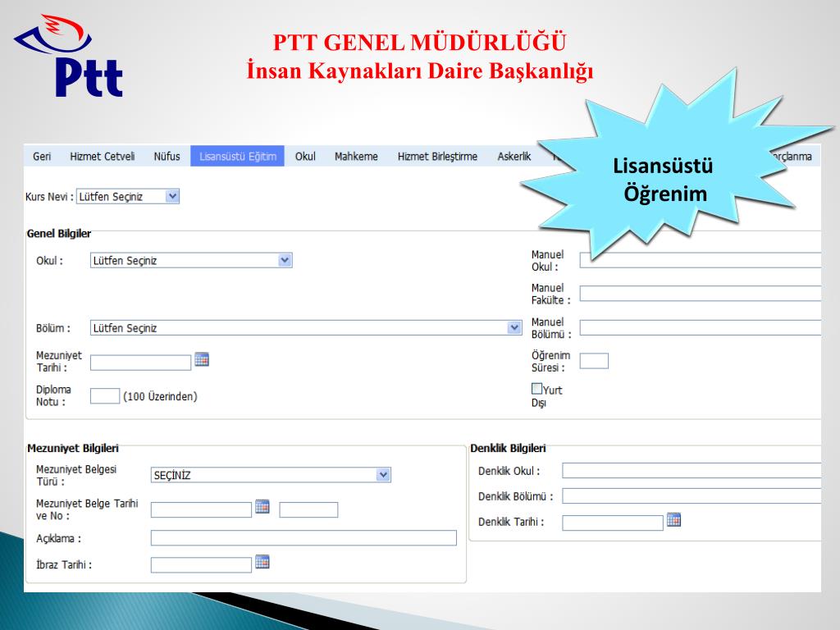Select the Lisansüstü Eğitim tab
Viewport: 840px width, 630px height.
pos(237,157)
